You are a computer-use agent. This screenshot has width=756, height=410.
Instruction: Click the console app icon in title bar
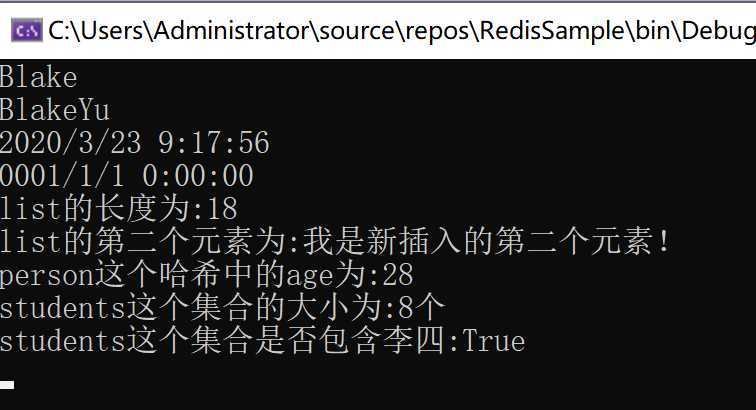(27, 30)
